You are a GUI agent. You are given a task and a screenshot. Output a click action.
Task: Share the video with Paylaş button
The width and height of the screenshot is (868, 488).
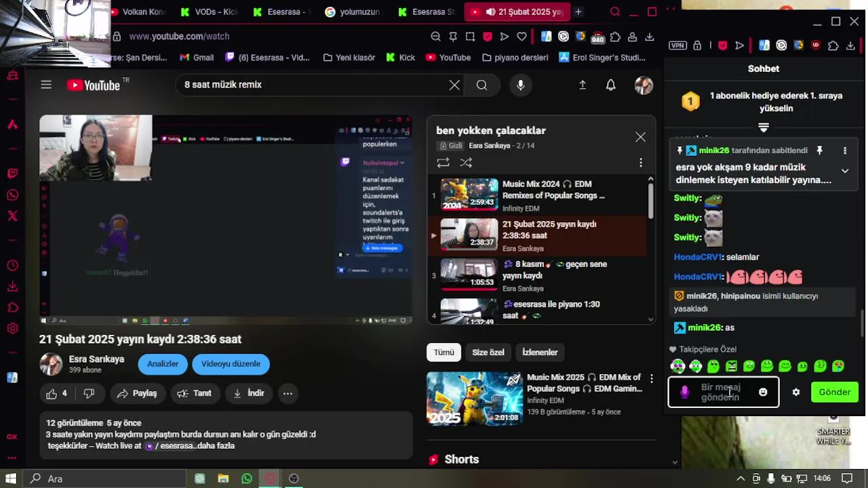tap(137, 393)
